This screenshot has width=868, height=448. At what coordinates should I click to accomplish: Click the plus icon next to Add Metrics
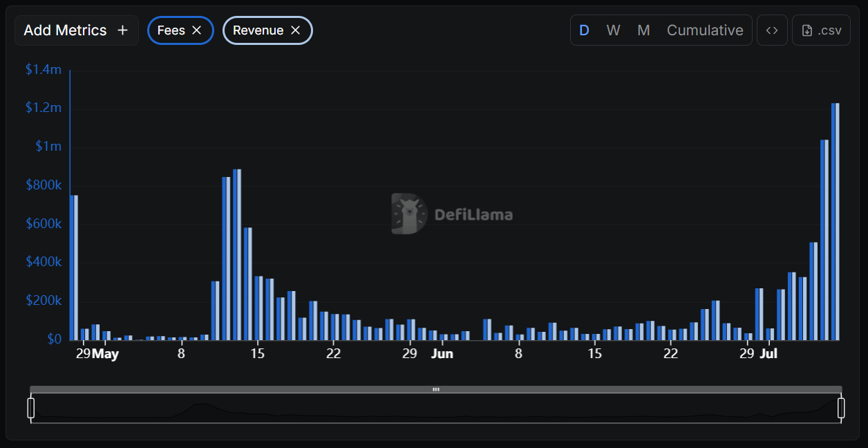(122, 30)
